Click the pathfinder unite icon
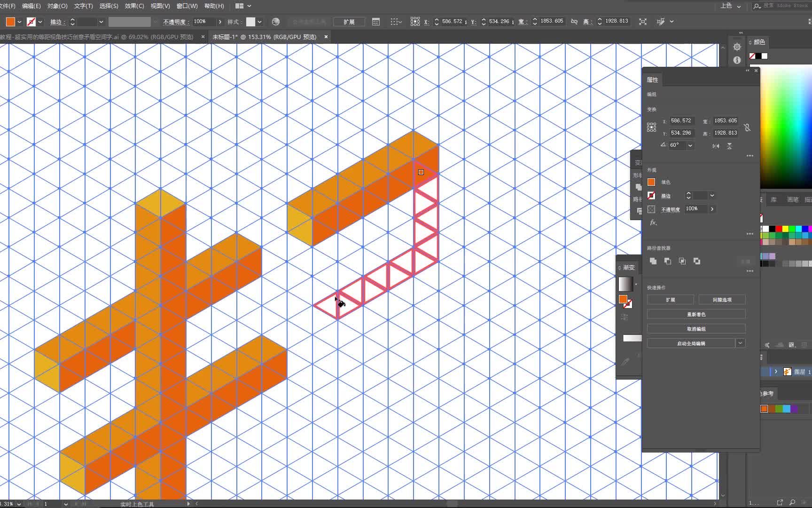 point(653,261)
